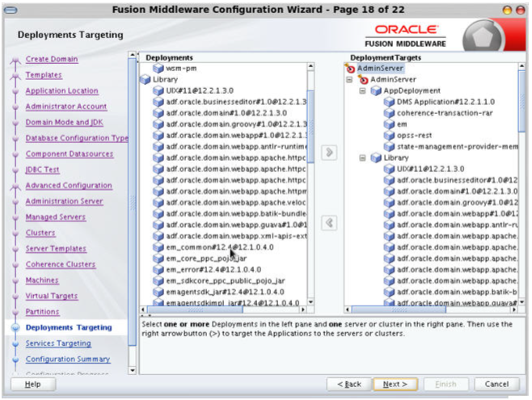Click the Next button
532x400 pixels.
(395, 384)
